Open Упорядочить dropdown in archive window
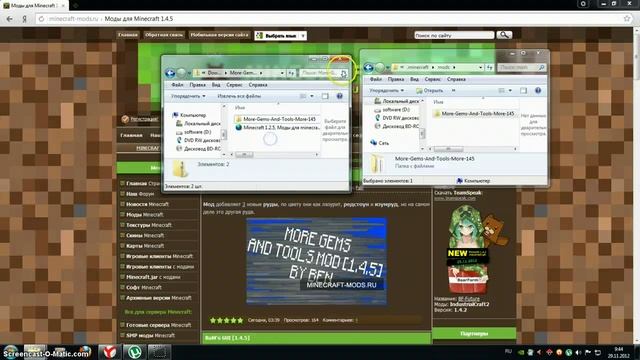This screenshot has height=360, width=640. pyautogui.click(x=188, y=96)
